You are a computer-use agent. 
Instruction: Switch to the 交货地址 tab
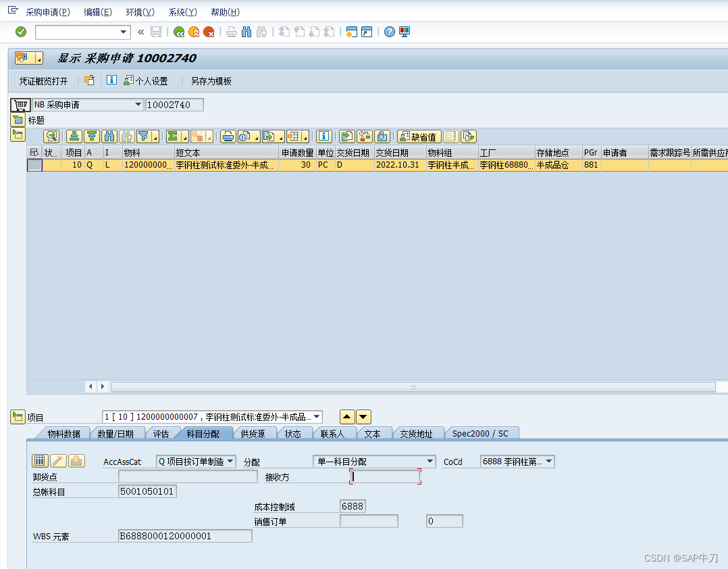(416, 434)
